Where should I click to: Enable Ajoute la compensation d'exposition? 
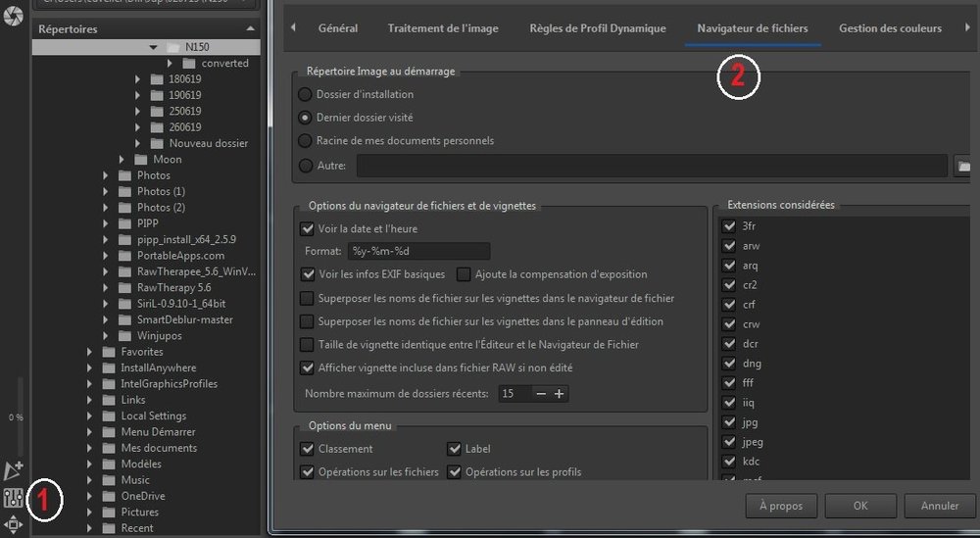[x=464, y=274]
